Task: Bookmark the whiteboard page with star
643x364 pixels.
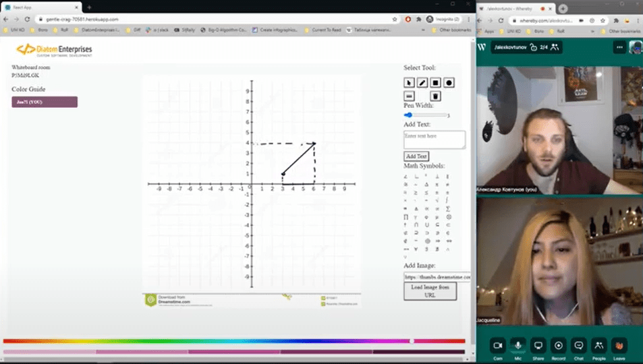Action: 395,20
